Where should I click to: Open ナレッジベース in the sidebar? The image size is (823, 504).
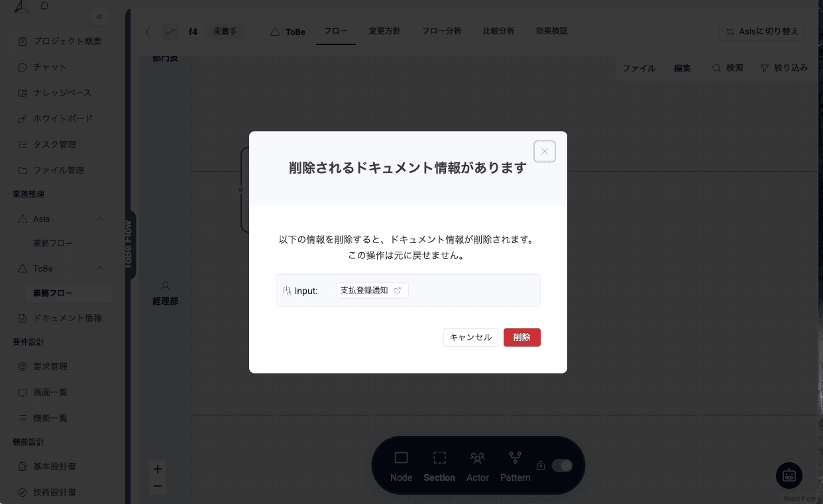63,93
